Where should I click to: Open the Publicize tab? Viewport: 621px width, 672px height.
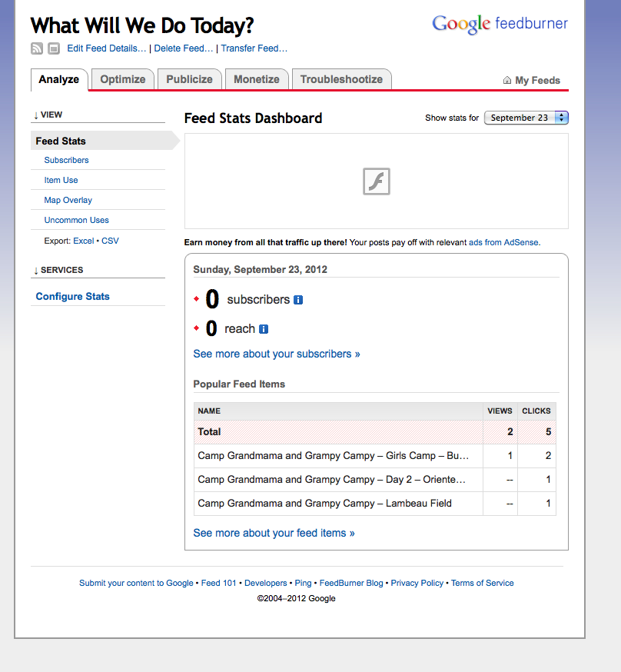click(x=189, y=80)
